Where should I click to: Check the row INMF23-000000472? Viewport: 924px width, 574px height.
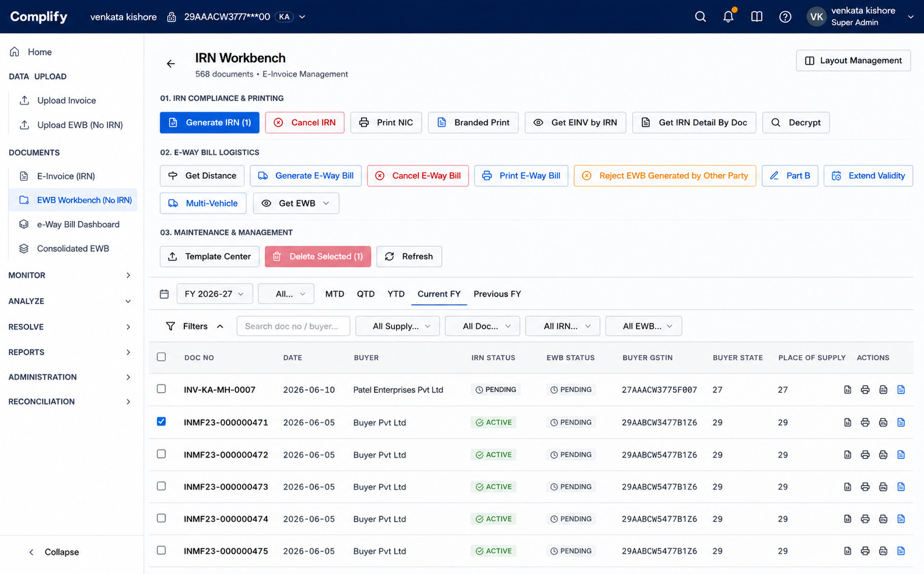click(x=161, y=454)
